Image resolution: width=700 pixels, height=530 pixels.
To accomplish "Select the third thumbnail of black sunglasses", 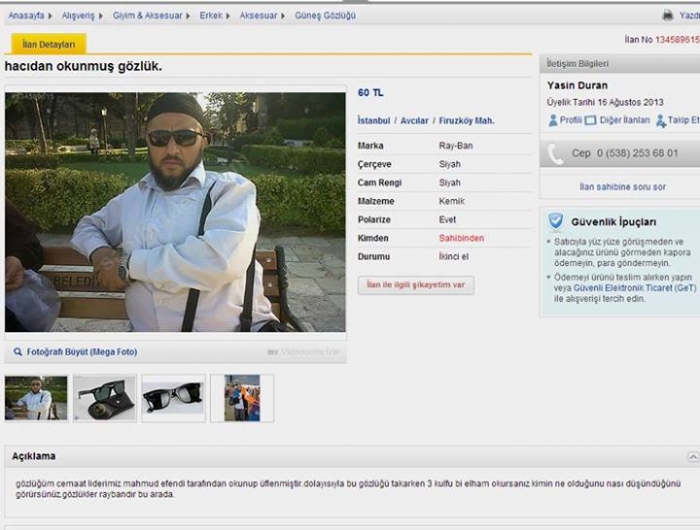I will tap(173, 398).
